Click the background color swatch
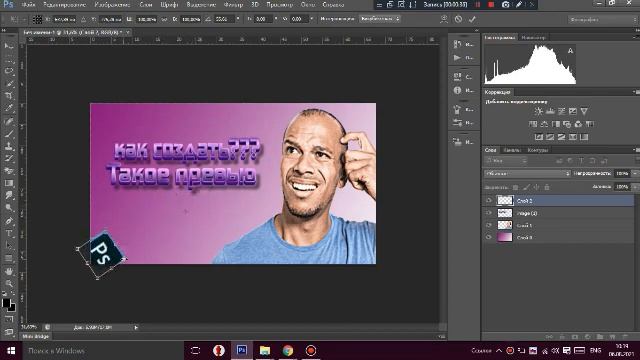640x360 pixels. click(12, 308)
